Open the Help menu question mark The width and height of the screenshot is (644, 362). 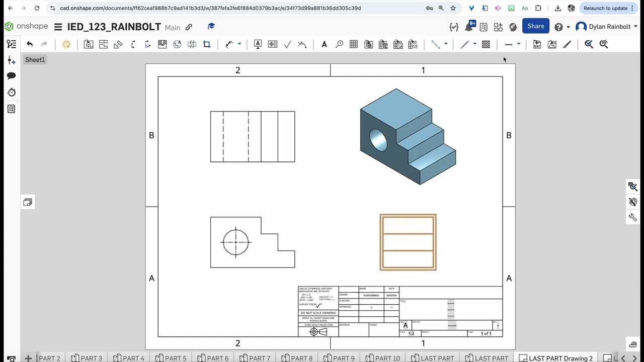(558, 27)
